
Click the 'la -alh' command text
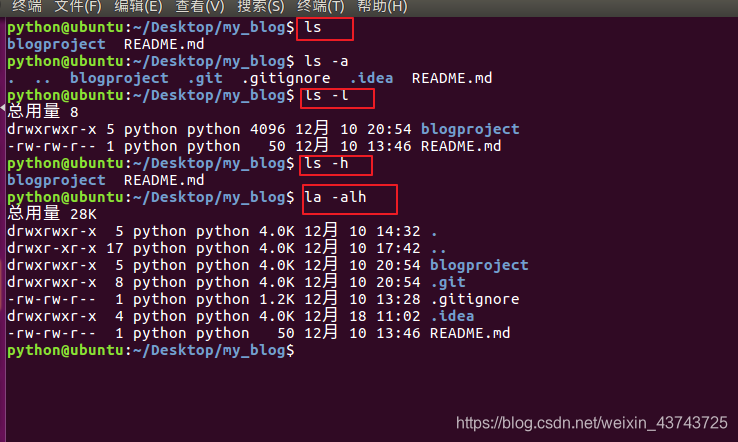(335, 197)
